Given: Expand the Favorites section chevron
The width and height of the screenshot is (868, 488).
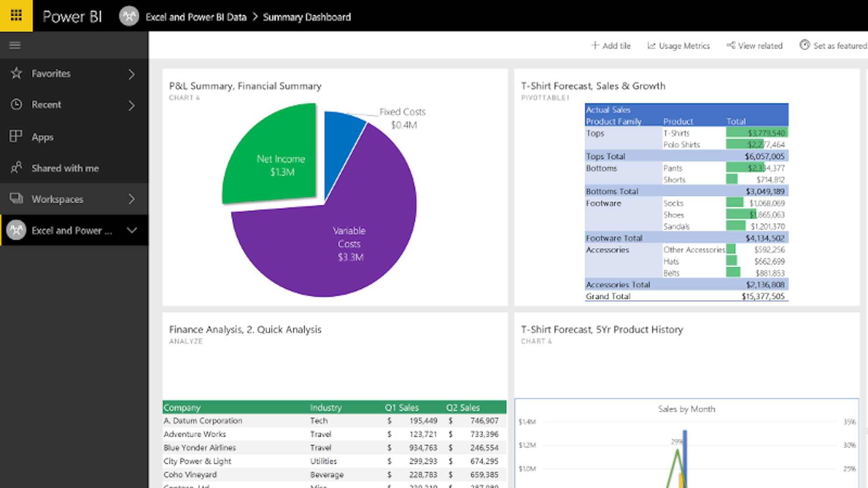Looking at the screenshot, I should [132, 74].
